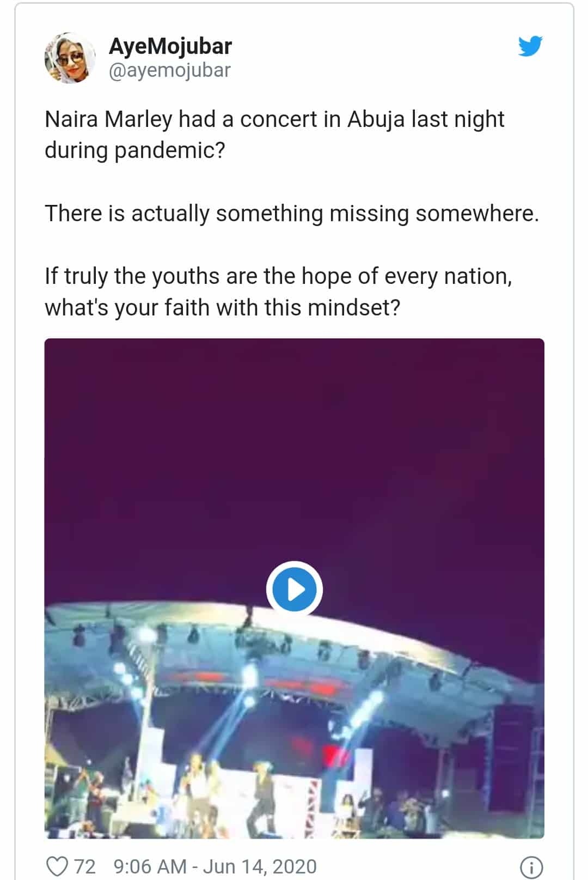Screen dimensions: 588x880
Task: Open the tweet info icon
Action: point(531,866)
